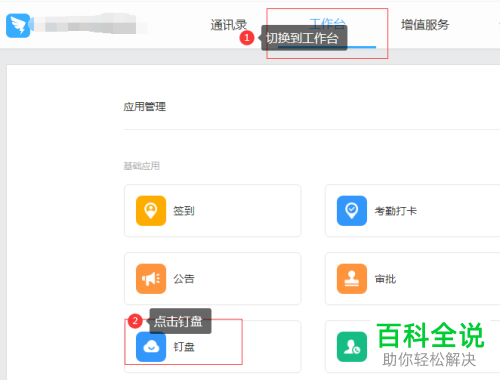Screen dimensions: 500x380
Task: Click the 审批 stamp icon
Action: point(352,279)
